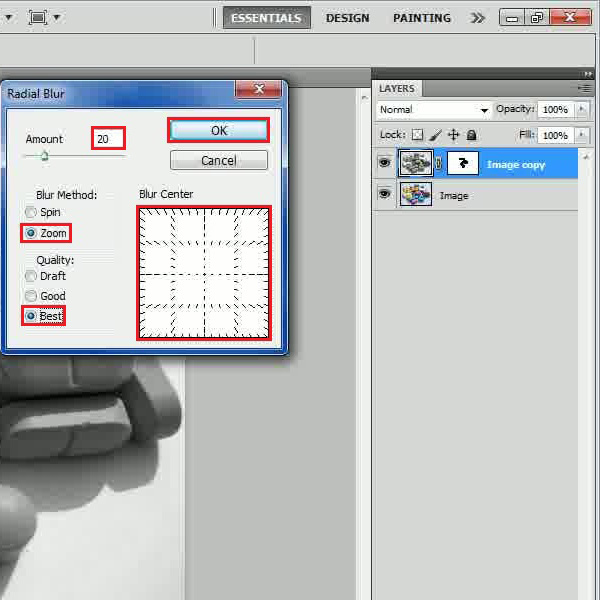Select the Image layer name
600x600 pixels.
click(x=454, y=196)
